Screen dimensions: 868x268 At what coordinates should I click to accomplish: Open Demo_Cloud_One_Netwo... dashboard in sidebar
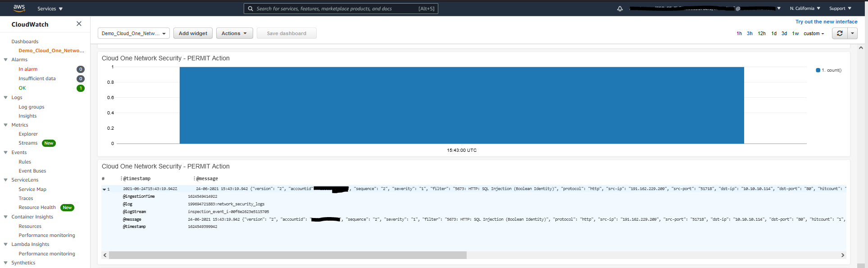click(x=51, y=50)
